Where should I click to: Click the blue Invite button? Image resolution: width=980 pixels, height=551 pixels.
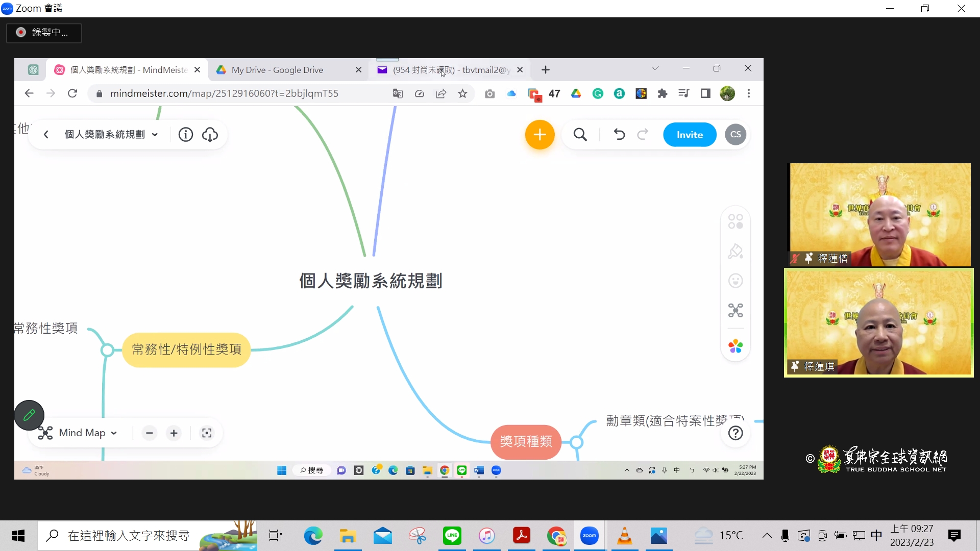(690, 135)
